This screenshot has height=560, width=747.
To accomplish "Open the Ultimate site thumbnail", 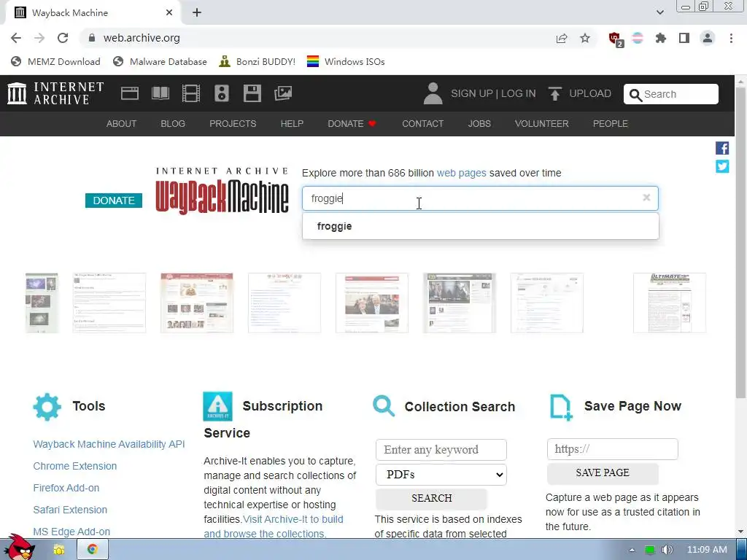I will (670, 303).
